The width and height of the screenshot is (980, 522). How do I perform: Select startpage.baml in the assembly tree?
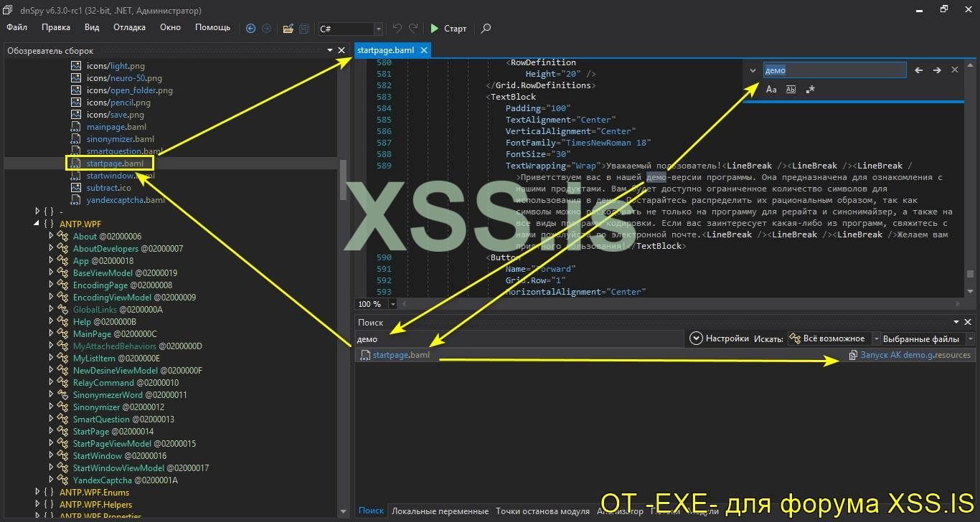(115, 163)
